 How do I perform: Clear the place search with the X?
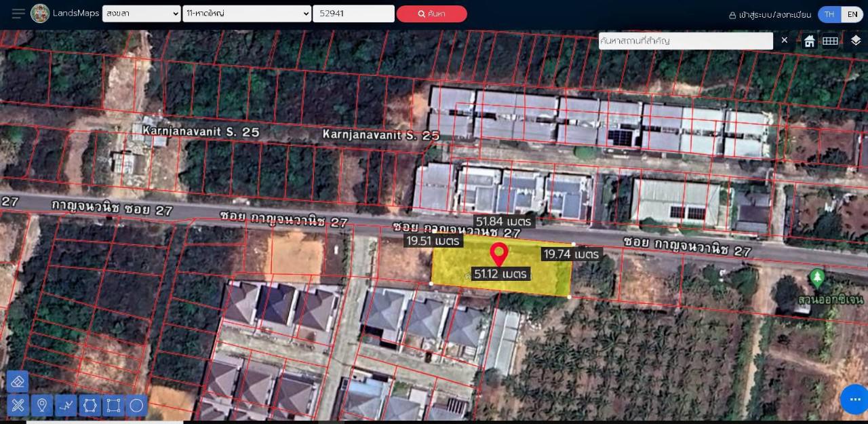coord(785,41)
